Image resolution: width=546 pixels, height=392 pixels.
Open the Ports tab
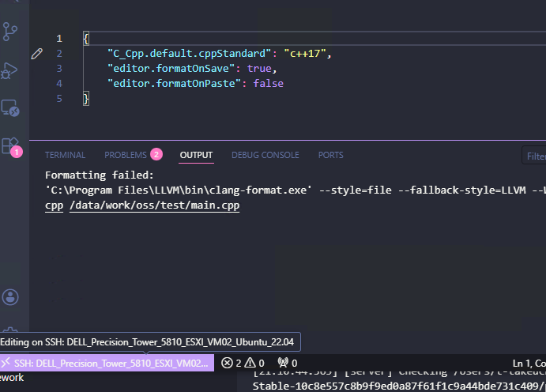tap(330, 155)
